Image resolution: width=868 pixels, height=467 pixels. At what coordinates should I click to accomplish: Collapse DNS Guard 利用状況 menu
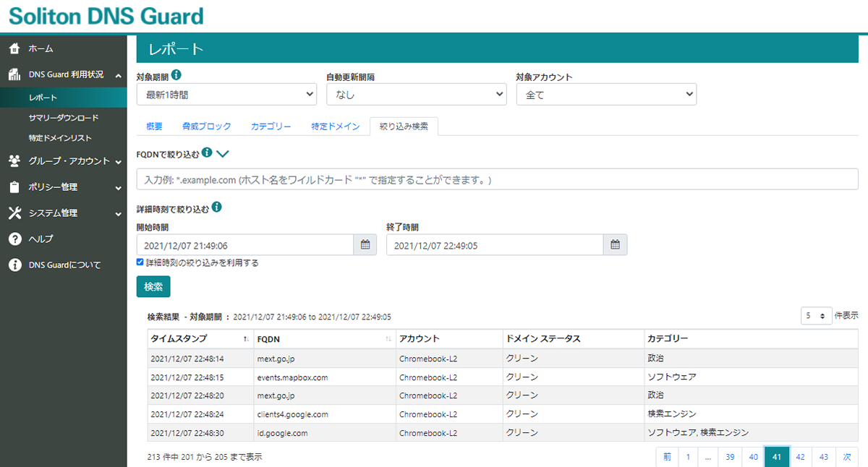click(118, 74)
